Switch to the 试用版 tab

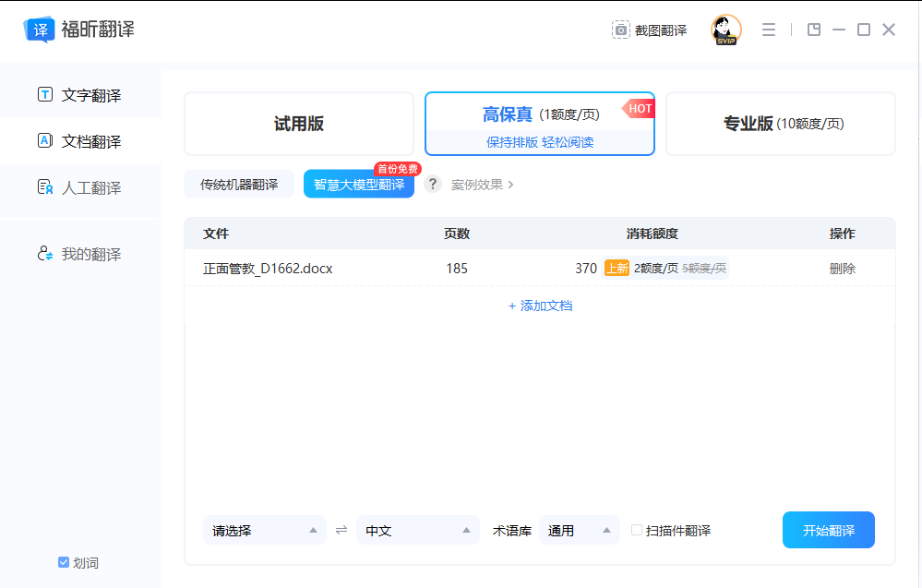pyautogui.click(x=299, y=124)
